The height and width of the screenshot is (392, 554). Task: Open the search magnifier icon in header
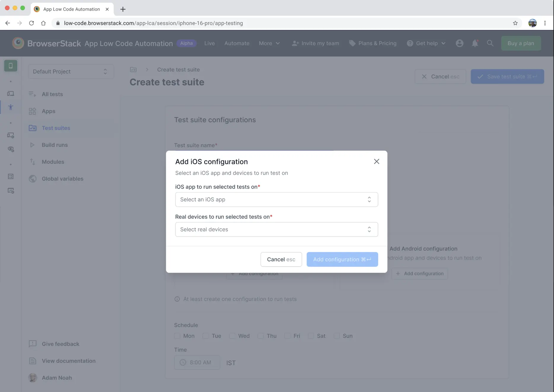(x=490, y=43)
